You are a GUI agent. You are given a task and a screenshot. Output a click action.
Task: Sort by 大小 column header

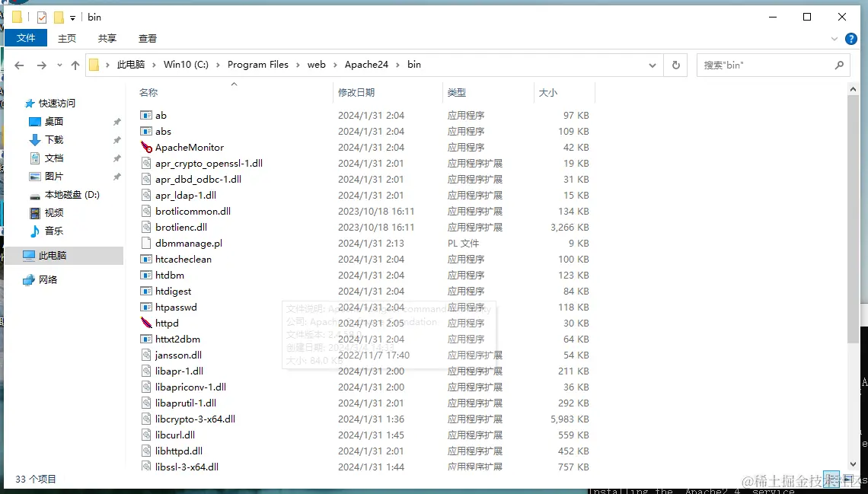[548, 92]
